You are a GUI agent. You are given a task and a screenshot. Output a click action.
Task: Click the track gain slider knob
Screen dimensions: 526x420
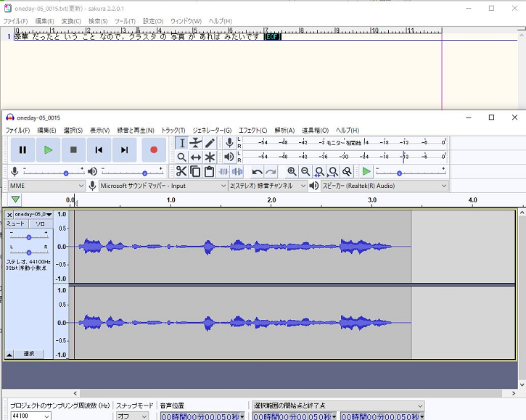click(29, 237)
